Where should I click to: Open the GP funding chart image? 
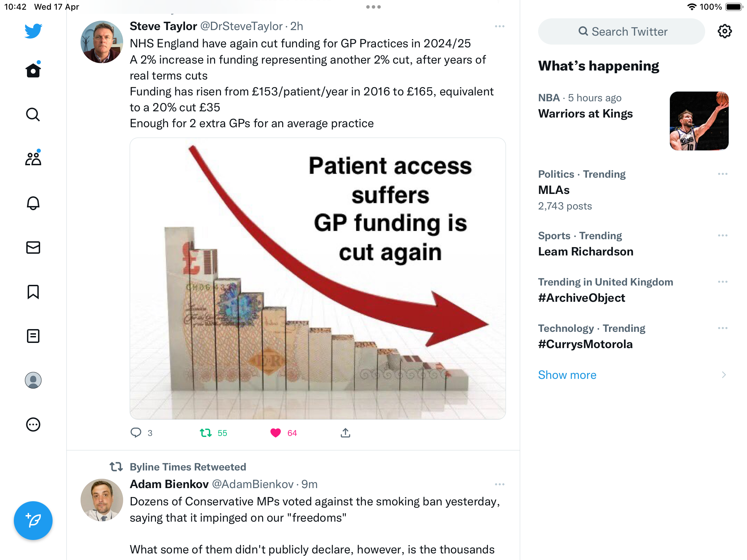tap(317, 279)
